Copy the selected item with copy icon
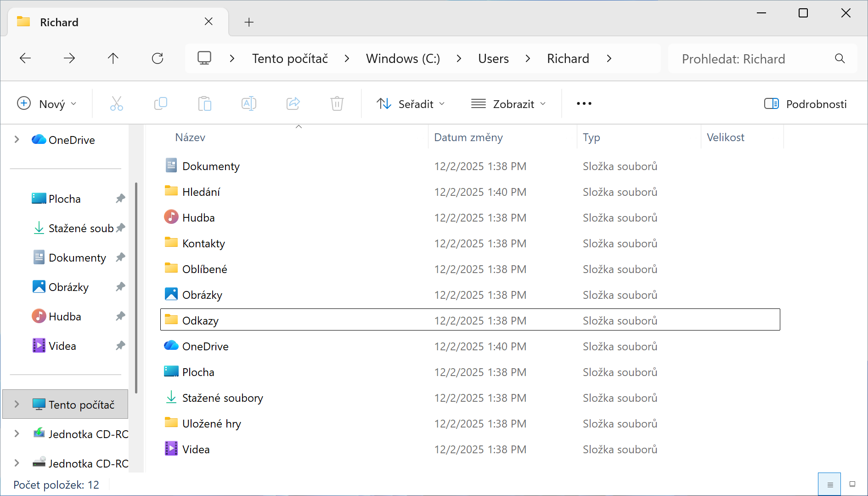Viewport: 868px width, 496px height. [161, 103]
